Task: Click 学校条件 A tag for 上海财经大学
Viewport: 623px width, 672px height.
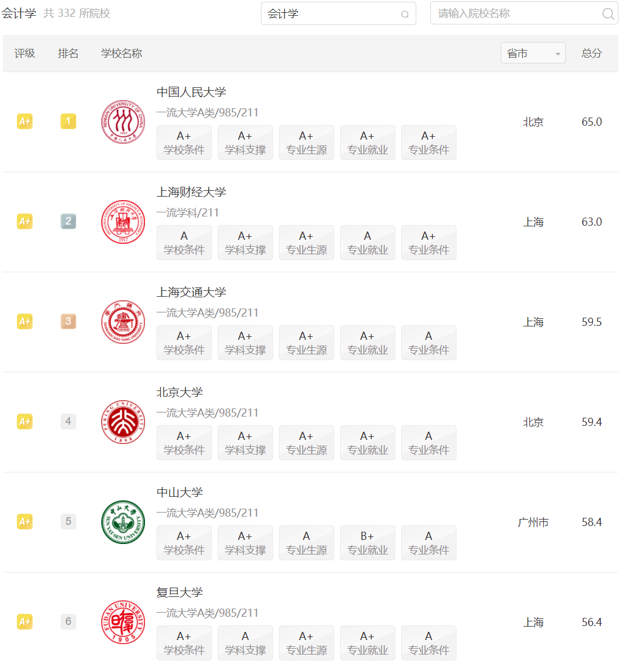Action: click(185, 243)
